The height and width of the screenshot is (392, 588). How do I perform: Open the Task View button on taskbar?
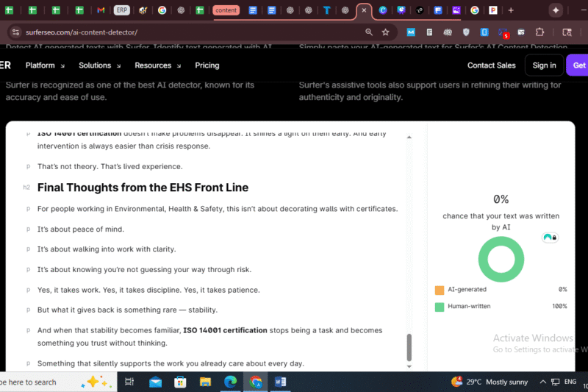pyautogui.click(x=129, y=382)
